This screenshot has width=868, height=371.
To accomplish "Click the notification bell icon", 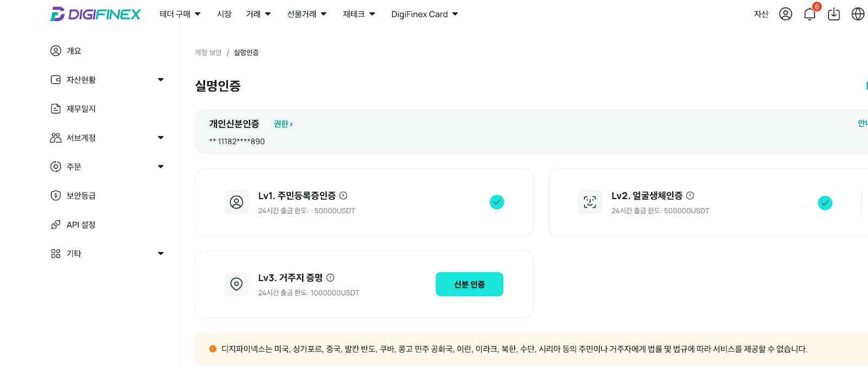I will click(809, 15).
